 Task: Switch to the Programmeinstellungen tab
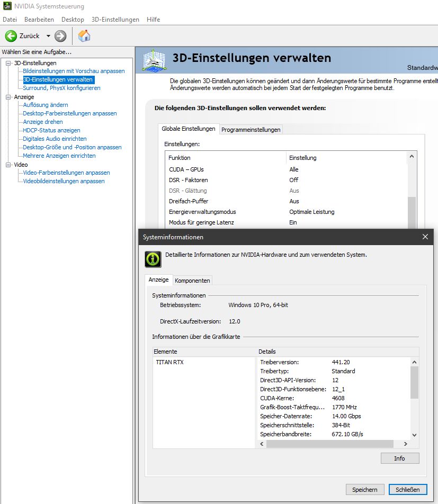251,129
